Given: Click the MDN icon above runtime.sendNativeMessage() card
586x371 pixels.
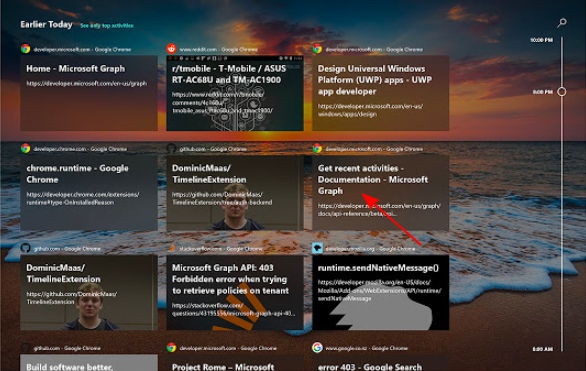Looking at the screenshot, I should [317, 248].
